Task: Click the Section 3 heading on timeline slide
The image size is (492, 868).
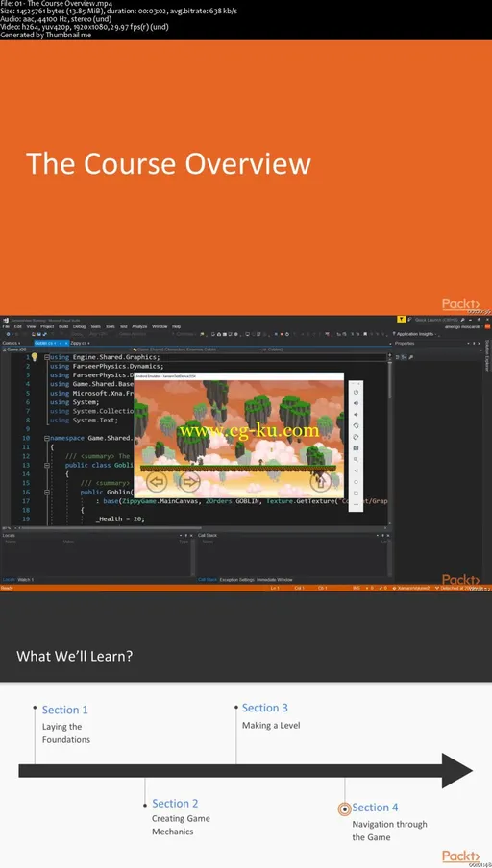Action: pos(265,708)
